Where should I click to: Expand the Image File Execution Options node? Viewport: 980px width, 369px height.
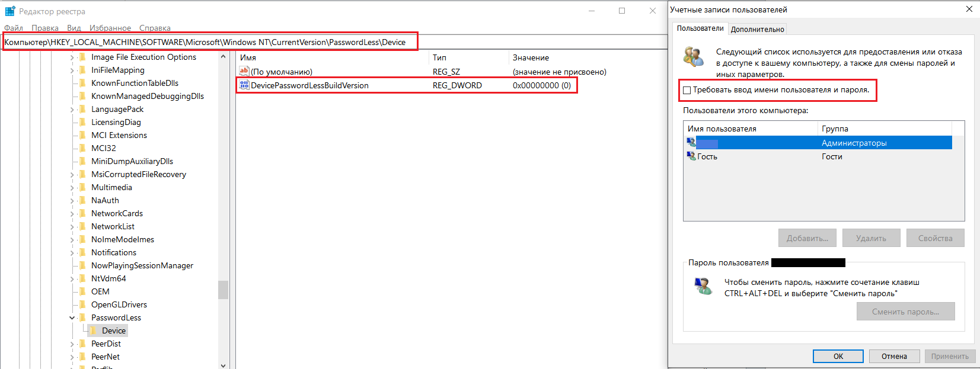click(x=72, y=57)
